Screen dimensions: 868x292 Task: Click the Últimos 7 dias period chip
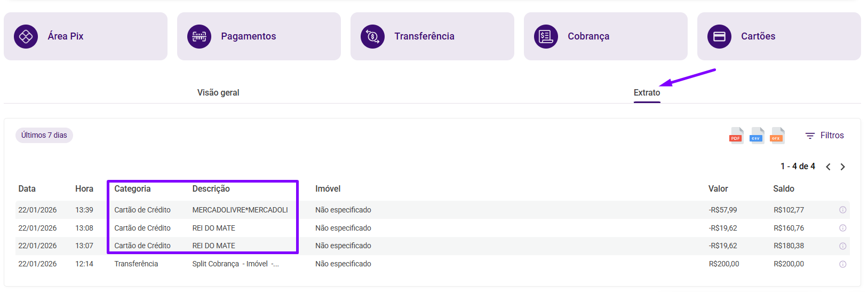click(x=44, y=136)
